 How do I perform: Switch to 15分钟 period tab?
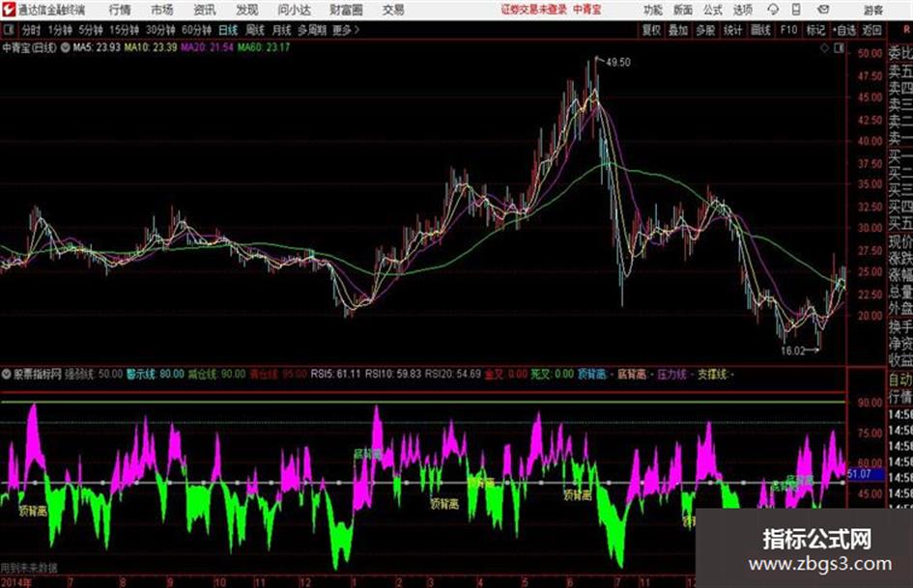point(125,30)
